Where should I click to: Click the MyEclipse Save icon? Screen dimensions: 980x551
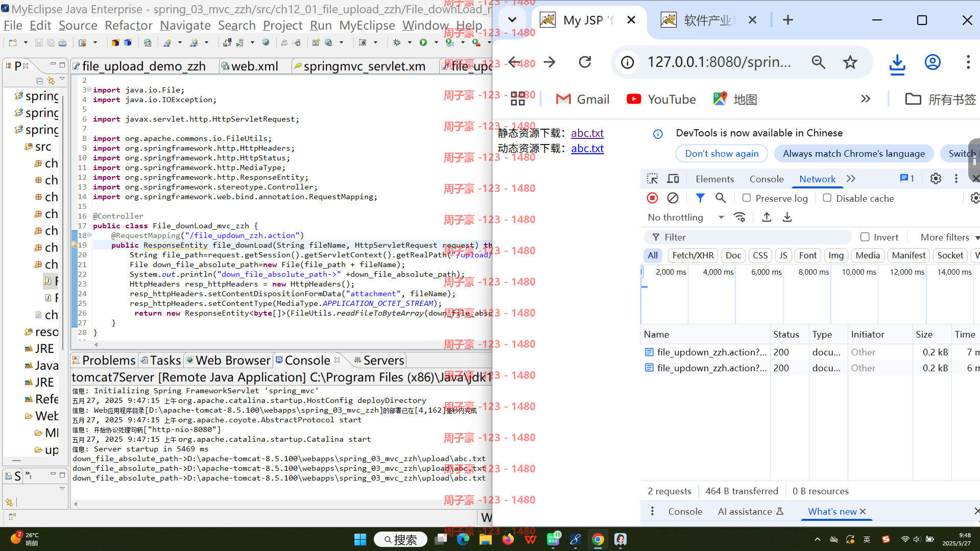click(39, 43)
